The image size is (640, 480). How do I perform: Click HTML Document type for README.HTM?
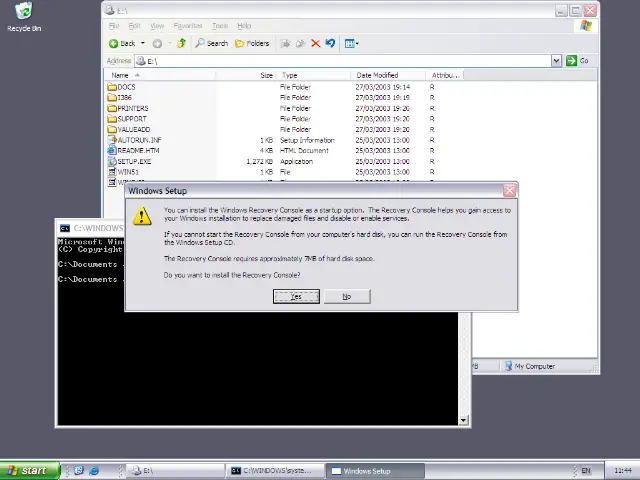tap(304, 151)
